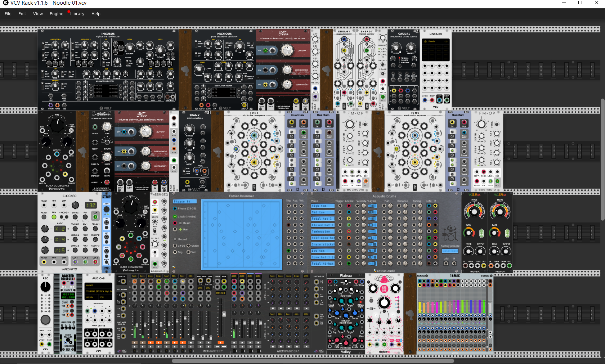Viewport: 605px width, 364px height.
Task: Click the WASAPI driver on Audio-8 display
Action: [x=99, y=285]
